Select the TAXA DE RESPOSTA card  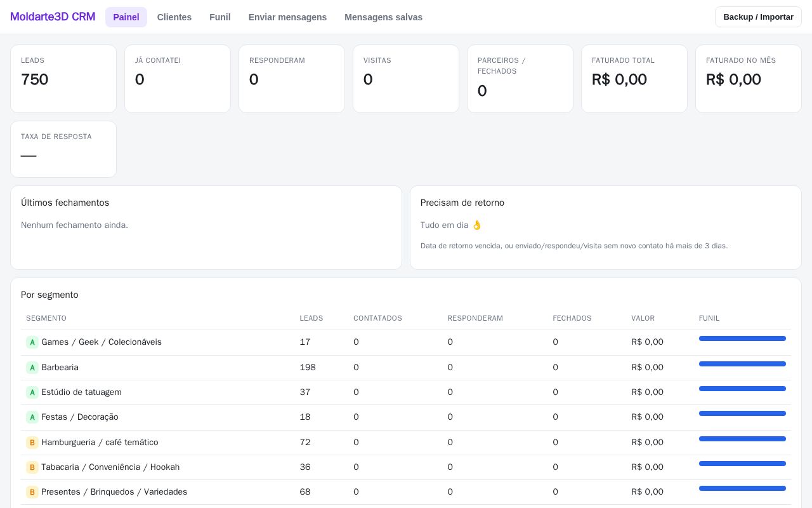[x=63, y=149]
